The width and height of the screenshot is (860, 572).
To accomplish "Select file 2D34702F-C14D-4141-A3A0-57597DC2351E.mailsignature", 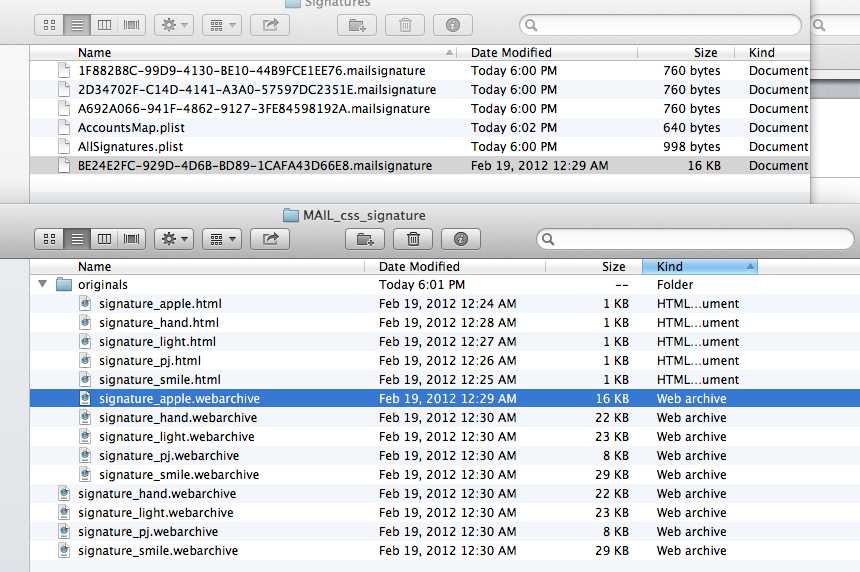I will [420, 89].
